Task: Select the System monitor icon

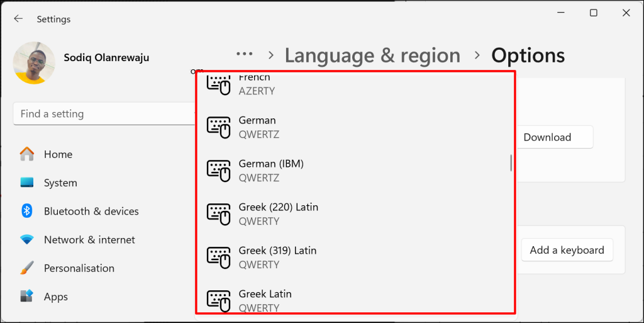Action: point(27,183)
